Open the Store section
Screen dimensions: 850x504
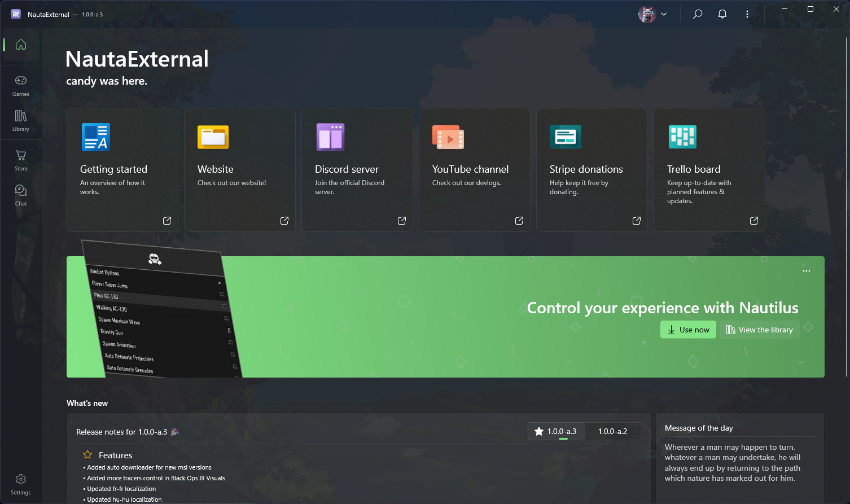point(21,160)
